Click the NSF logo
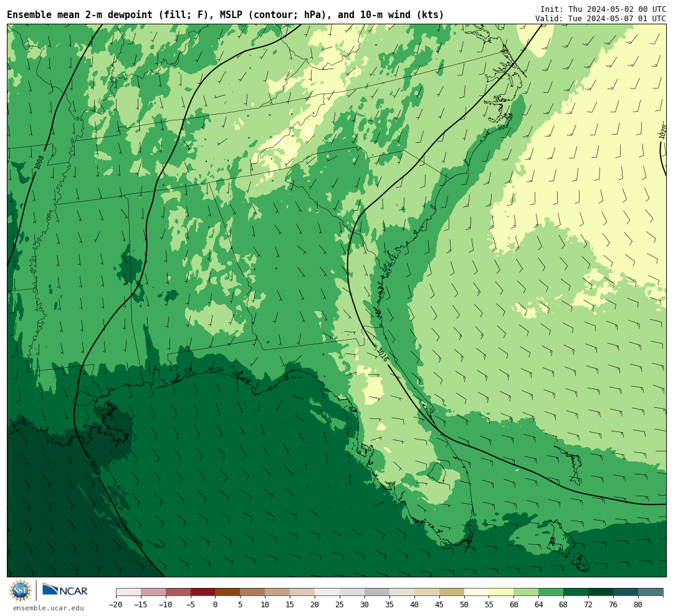 21,590
